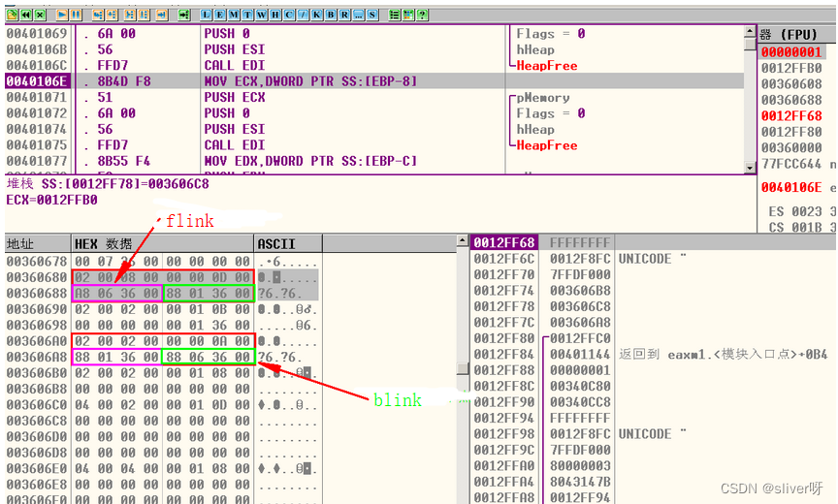Click the ASCII column header
This screenshot has height=504, width=838.
pyautogui.click(x=288, y=244)
